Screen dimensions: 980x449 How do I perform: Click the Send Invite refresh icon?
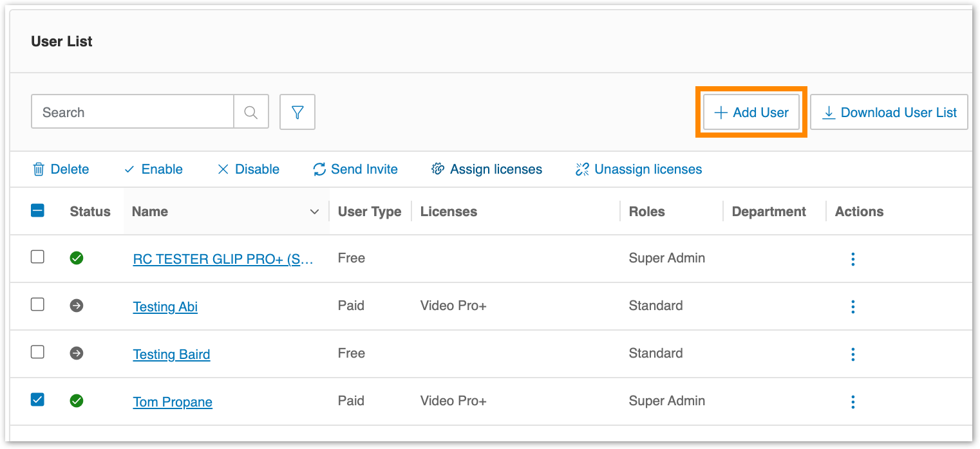[x=319, y=169]
